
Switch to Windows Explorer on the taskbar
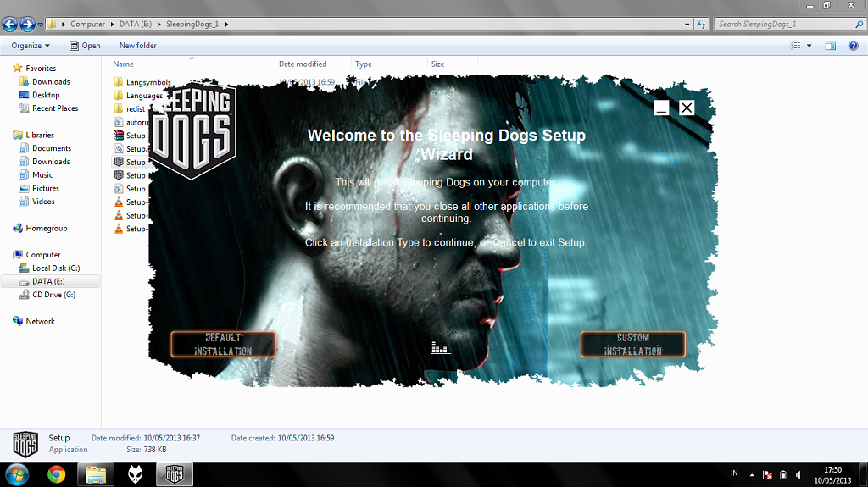pyautogui.click(x=95, y=474)
